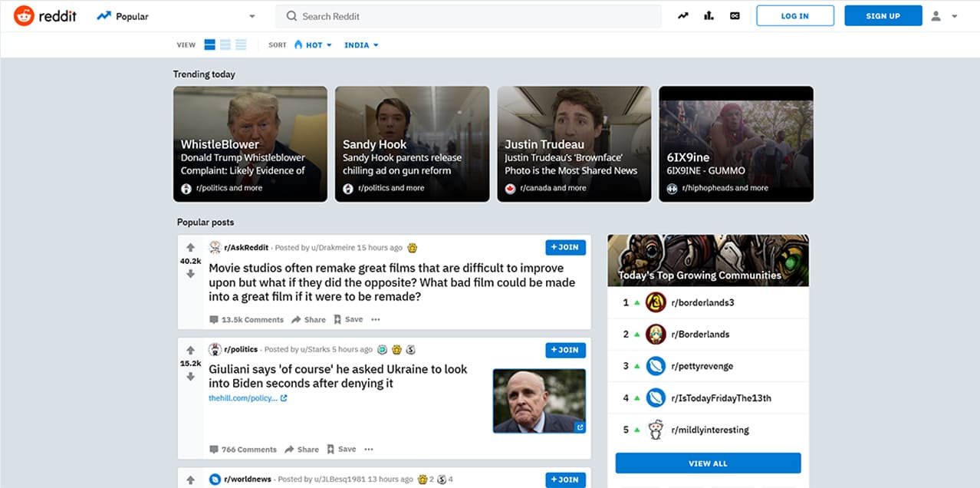Image resolution: width=980 pixels, height=488 pixels.
Task: Follow the thehill.com/policy external link
Action: [248, 398]
